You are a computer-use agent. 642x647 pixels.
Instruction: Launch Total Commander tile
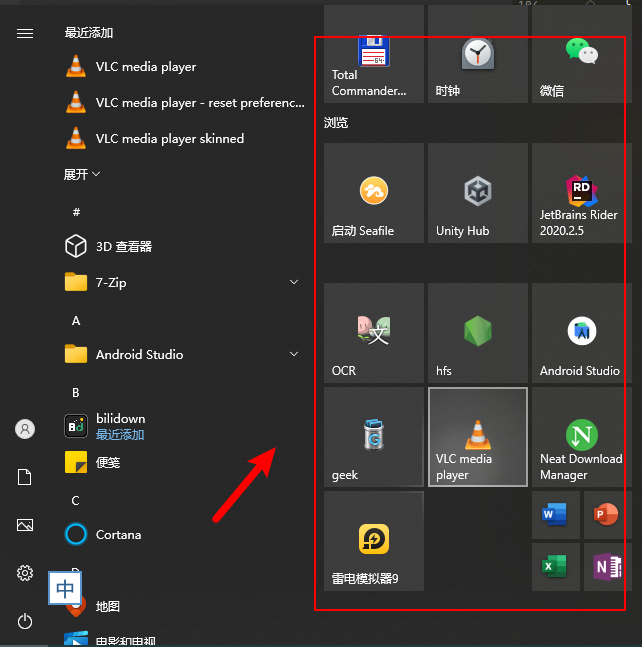point(374,54)
